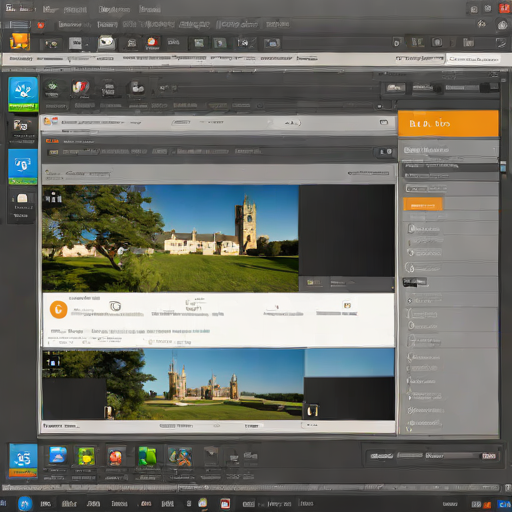Expand the gray dropdown header below orange banner
The image size is (512, 512).
[448, 150]
